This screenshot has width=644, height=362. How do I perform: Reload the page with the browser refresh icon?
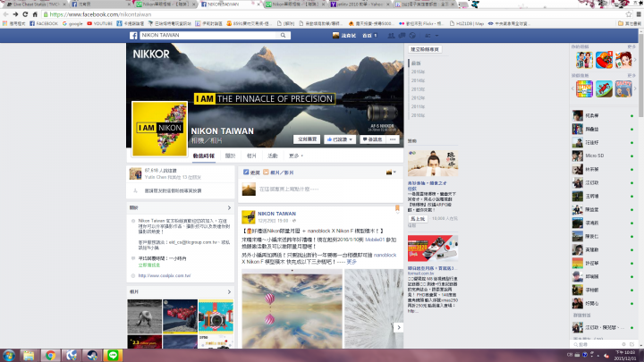point(25,14)
